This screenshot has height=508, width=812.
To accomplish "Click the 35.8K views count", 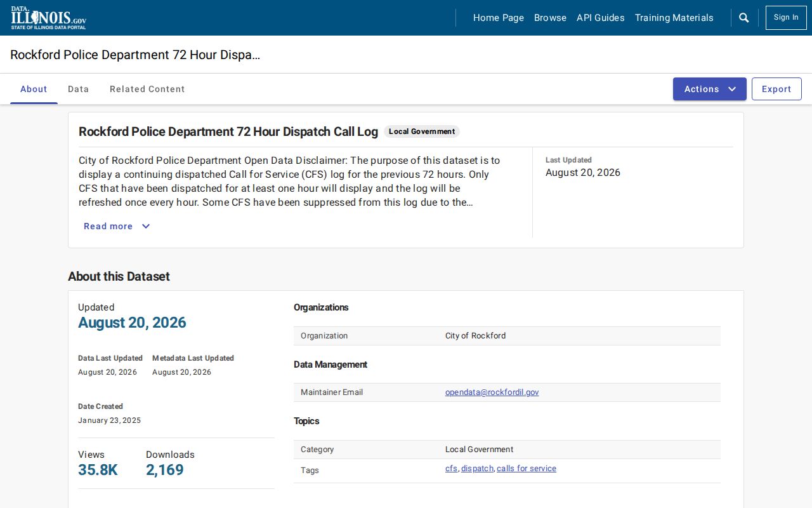I will (x=98, y=470).
